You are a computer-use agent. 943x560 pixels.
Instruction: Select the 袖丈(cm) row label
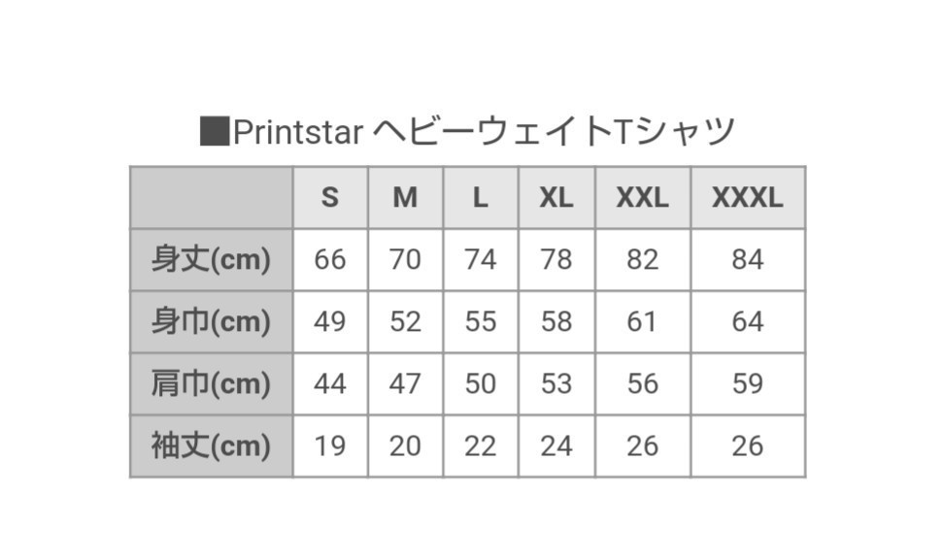(x=211, y=446)
